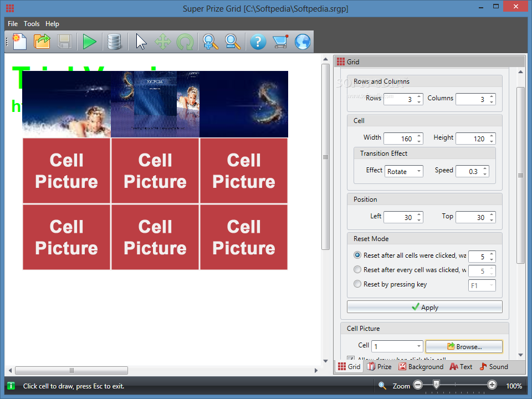Open the Effect Rotate dropdown
The width and height of the screenshot is (532, 399).
[x=404, y=171]
